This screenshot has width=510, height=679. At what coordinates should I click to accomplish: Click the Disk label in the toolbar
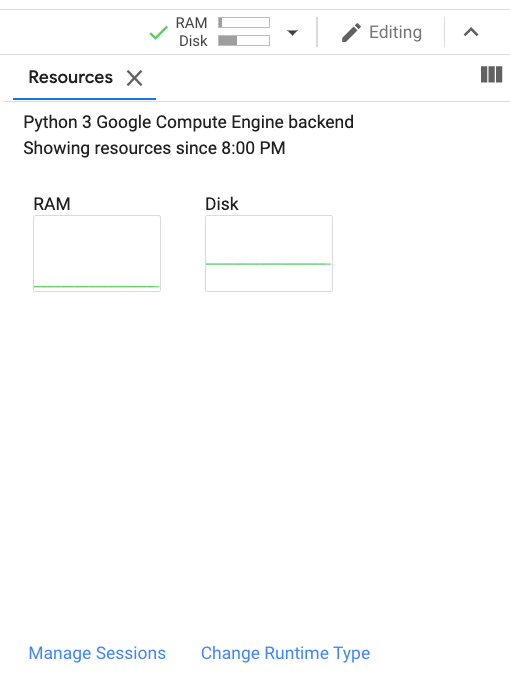(x=193, y=41)
